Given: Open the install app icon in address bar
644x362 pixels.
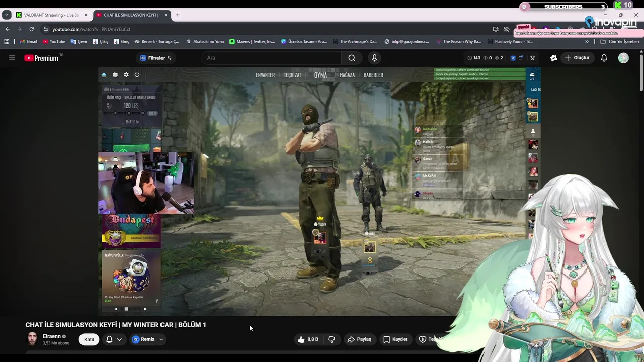Looking at the screenshot, I should (x=496, y=29).
